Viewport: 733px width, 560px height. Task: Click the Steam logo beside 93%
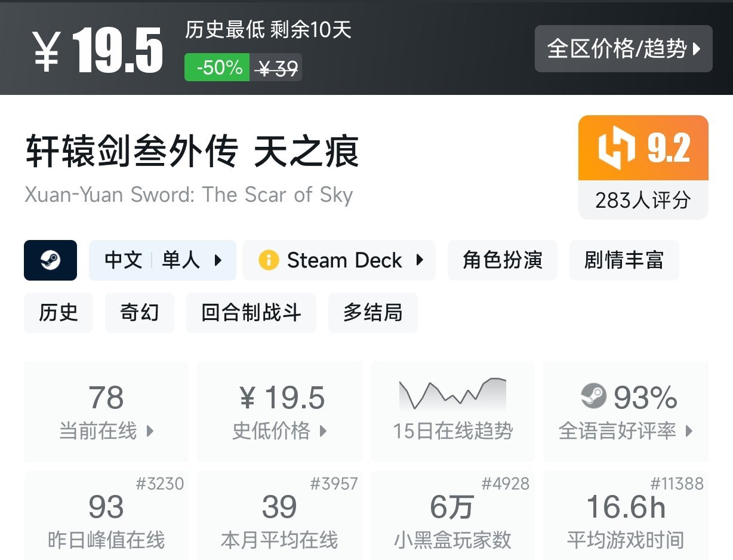click(x=593, y=396)
